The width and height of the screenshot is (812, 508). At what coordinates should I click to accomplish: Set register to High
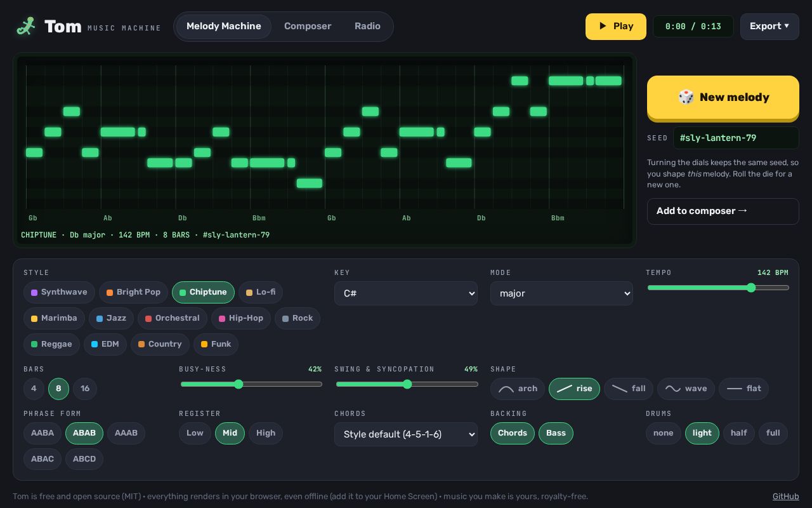[x=266, y=433]
